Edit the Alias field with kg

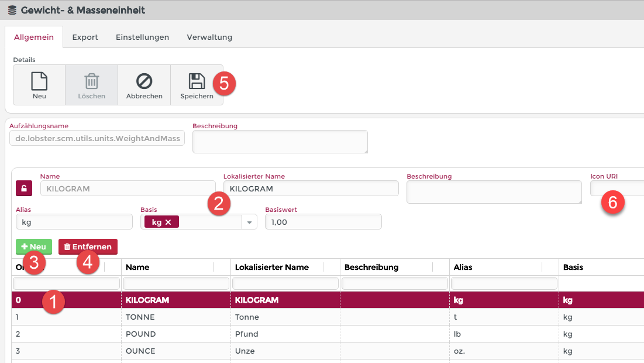pyautogui.click(x=74, y=222)
